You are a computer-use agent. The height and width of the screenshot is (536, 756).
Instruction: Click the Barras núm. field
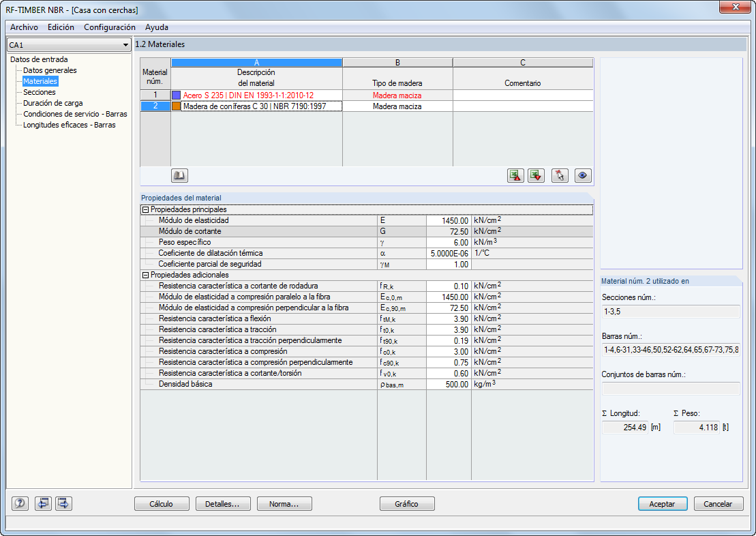pos(671,350)
